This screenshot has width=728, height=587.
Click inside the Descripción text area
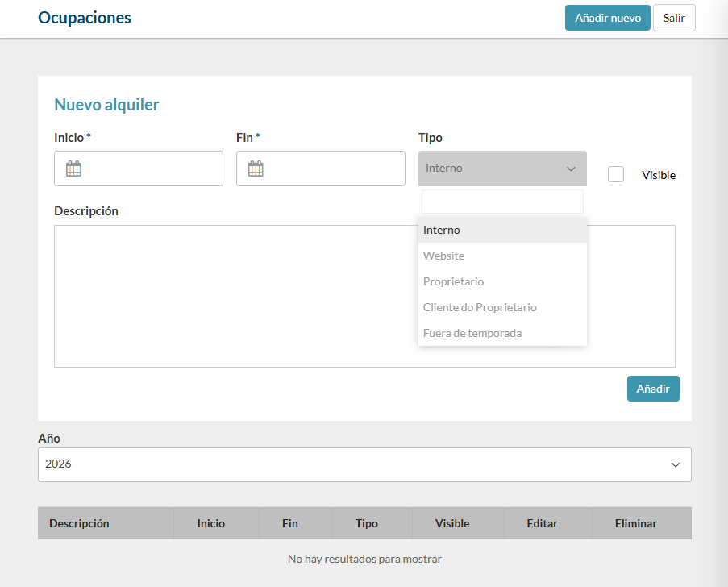[x=364, y=296]
